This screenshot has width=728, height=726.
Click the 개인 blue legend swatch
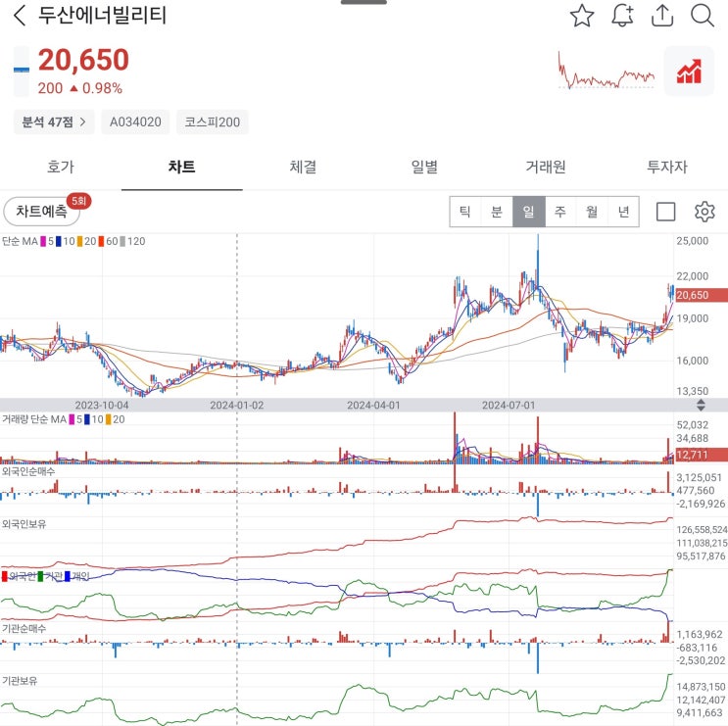[68, 576]
